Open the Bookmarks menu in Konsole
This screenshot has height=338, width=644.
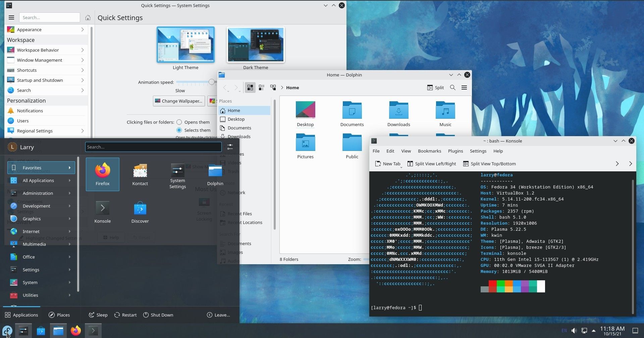(429, 151)
